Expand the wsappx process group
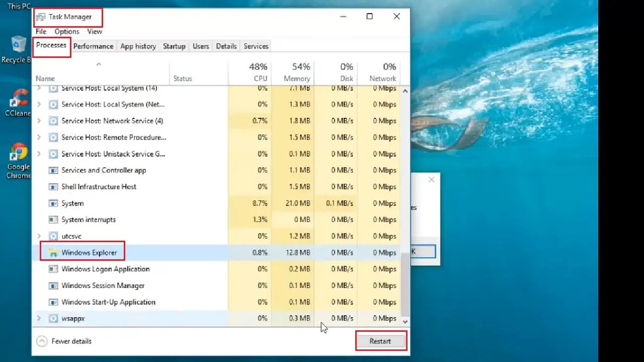Viewport: 644px width, 362px height. coord(39,318)
